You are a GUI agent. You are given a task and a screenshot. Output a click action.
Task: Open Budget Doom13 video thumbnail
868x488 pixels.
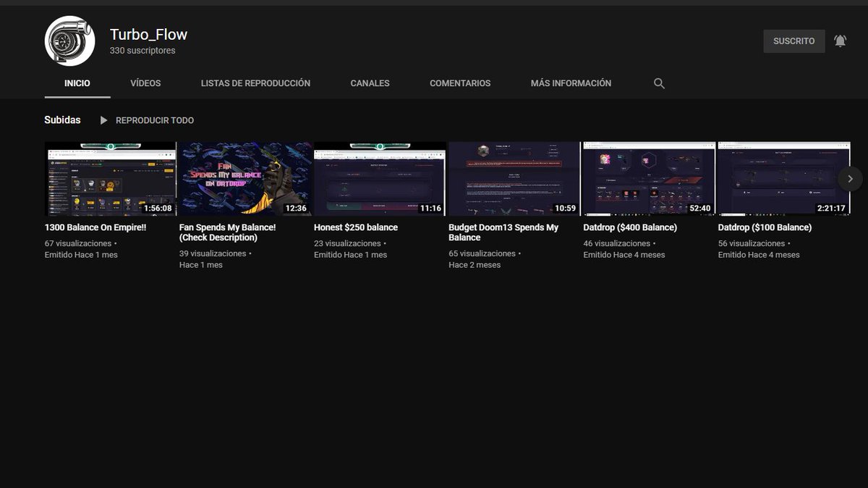click(514, 179)
